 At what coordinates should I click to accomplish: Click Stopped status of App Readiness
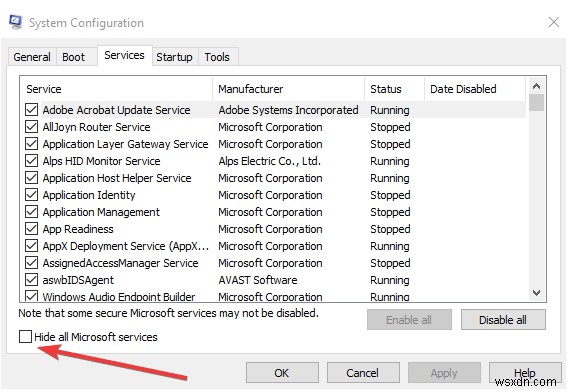(390, 229)
